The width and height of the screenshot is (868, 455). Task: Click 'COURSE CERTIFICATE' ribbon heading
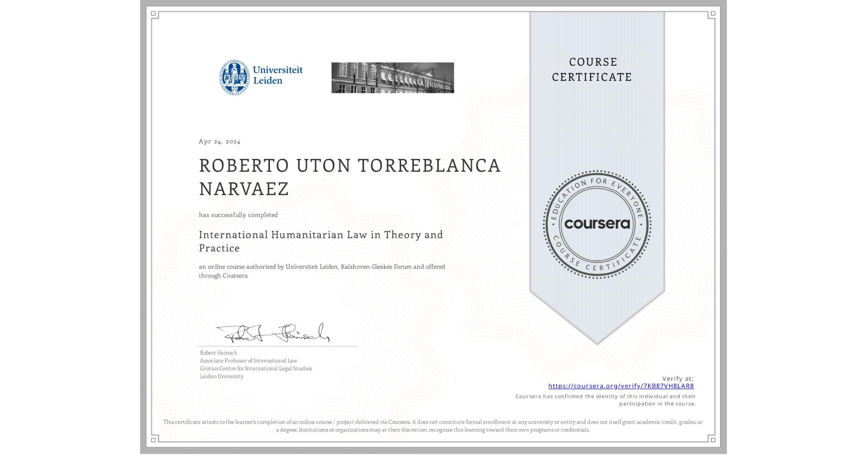pos(592,69)
